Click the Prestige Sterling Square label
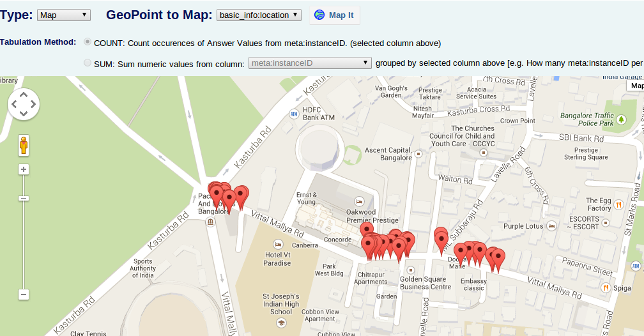 [x=586, y=153]
